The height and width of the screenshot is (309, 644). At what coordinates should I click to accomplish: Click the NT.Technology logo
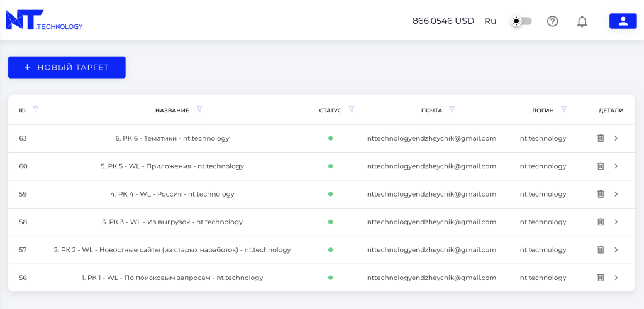[44, 19]
